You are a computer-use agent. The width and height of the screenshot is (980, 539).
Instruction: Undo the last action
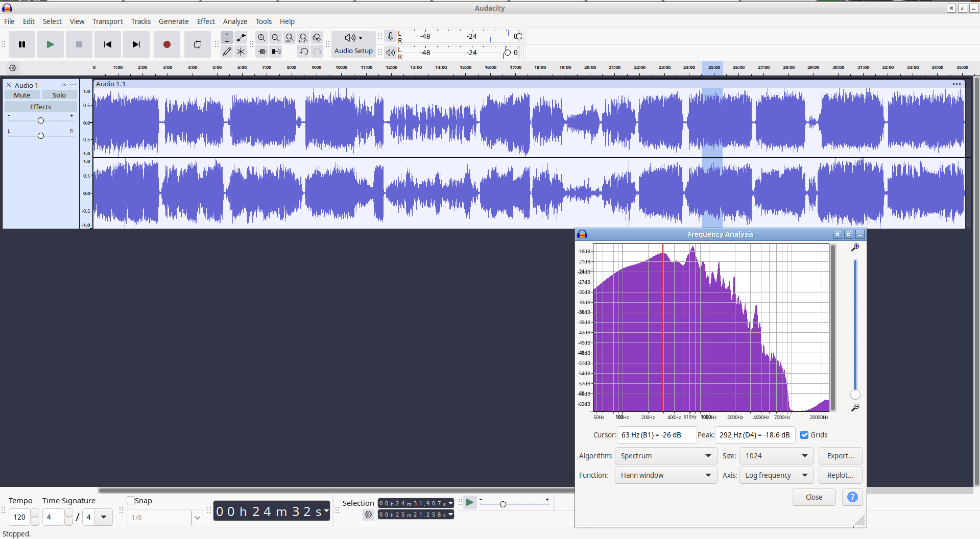point(303,52)
